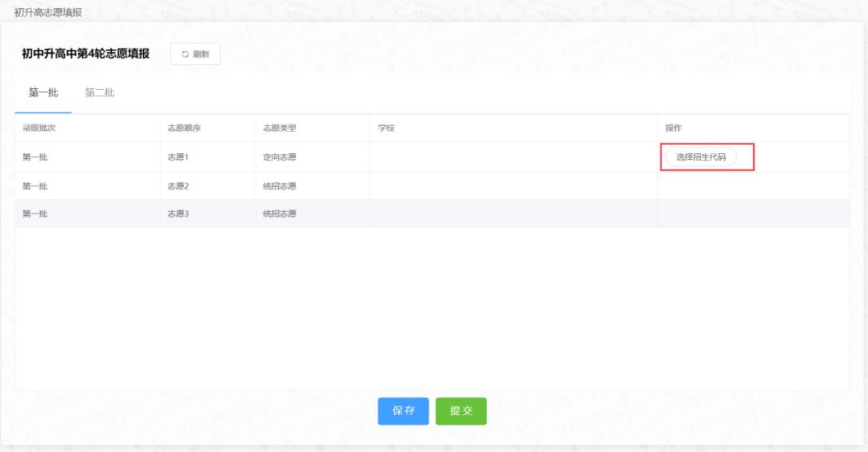868x452 pixels.
Task: Click 第一批 in the 志愿1 row
Action: click(35, 157)
